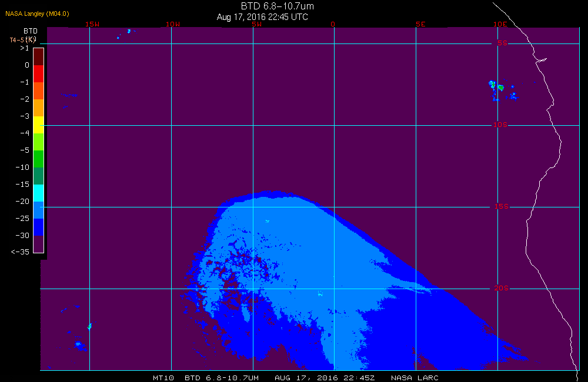Click the teal -10 K legend swatch
588x382 pixels.
coord(39,176)
